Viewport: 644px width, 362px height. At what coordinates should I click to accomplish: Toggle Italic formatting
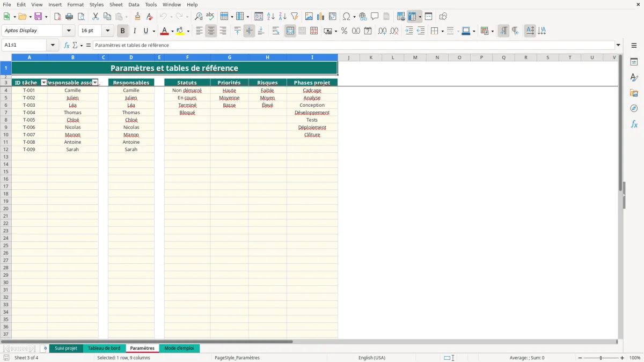pyautogui.click(x=135, y=31)
